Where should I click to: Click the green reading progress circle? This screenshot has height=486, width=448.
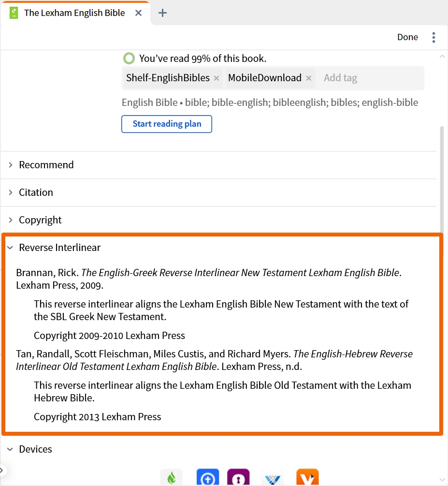coord(129,58)
